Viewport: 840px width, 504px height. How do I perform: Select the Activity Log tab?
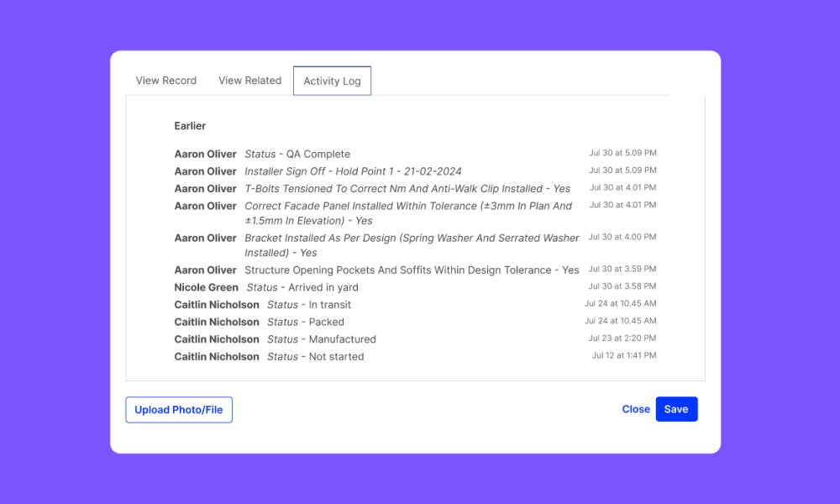[332, 81]
